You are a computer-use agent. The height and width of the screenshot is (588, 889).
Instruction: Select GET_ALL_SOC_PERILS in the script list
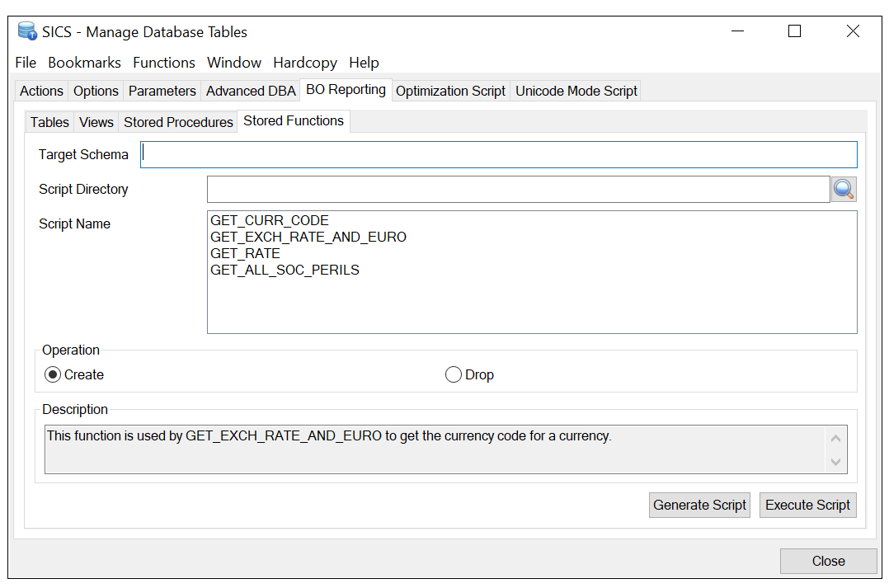click(285, 270)
